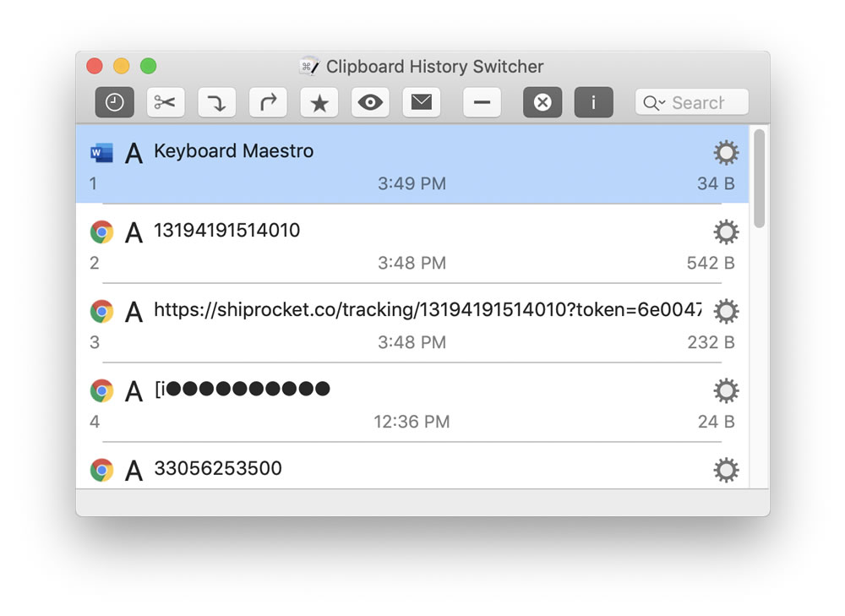
Task: Open gear menu for masked password entry
Action: 726,390
